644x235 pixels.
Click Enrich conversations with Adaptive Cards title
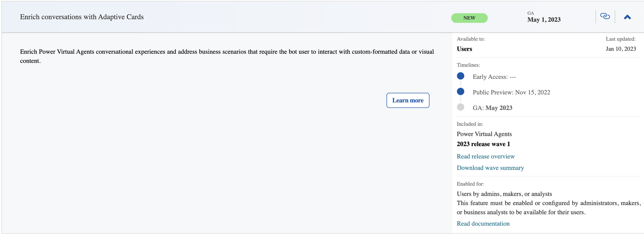point(82,17)
